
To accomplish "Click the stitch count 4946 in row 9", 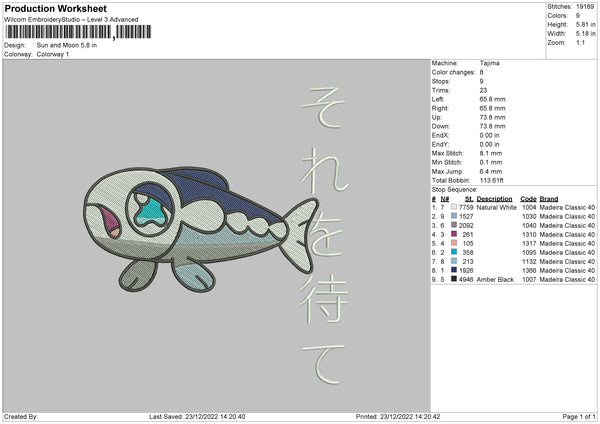I will coord(466,280).
